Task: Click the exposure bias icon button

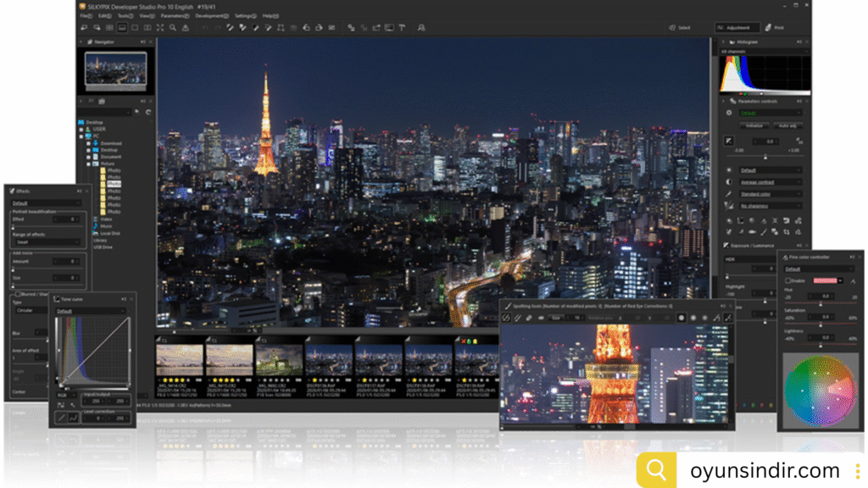Action: [x=728, y=141]
